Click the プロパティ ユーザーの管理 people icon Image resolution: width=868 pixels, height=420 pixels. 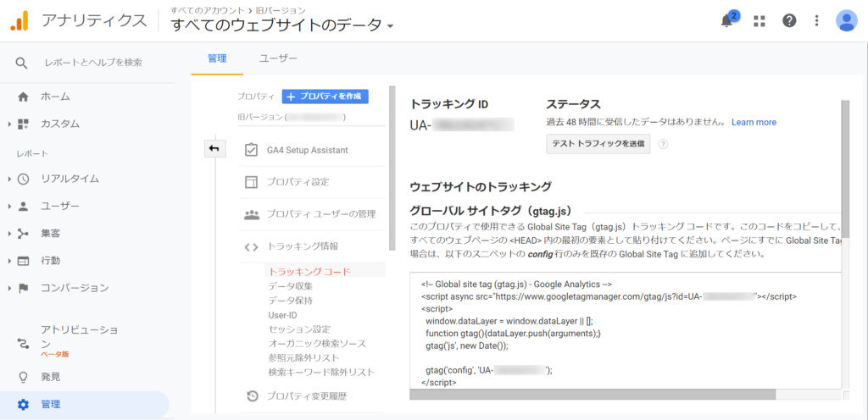click(x=251, y=214)
